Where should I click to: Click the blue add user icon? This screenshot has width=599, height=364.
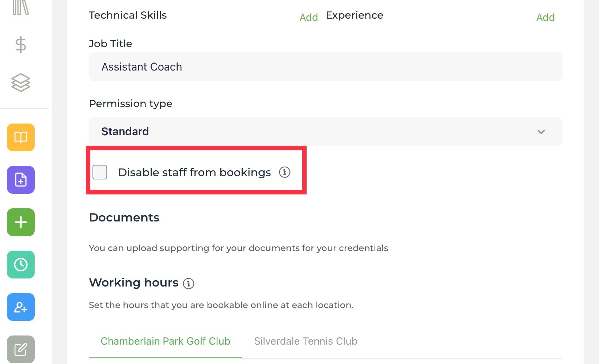(x=21, y=307)
